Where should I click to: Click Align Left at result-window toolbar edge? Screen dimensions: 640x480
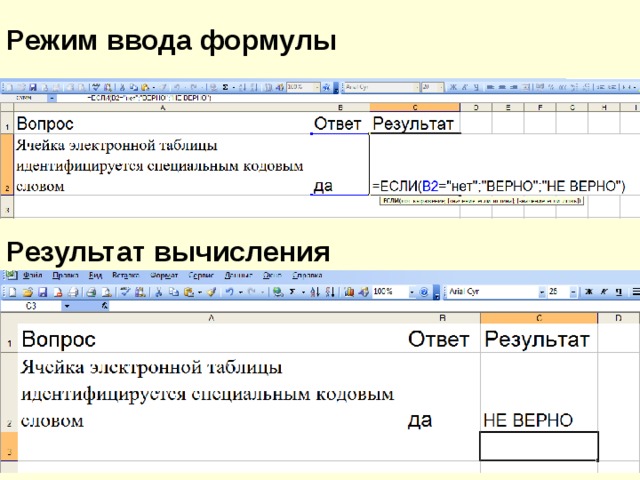(x=635, y=292)
